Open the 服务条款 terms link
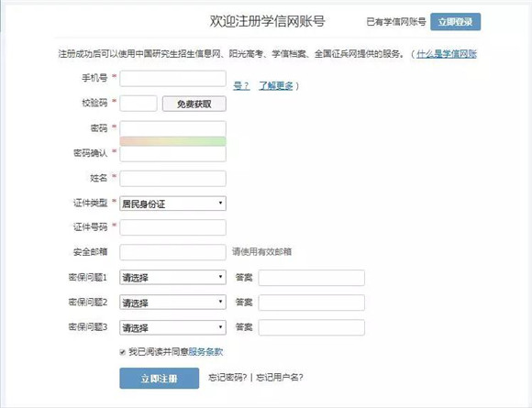This screenshot has width=532, height=408. (205, 352)
